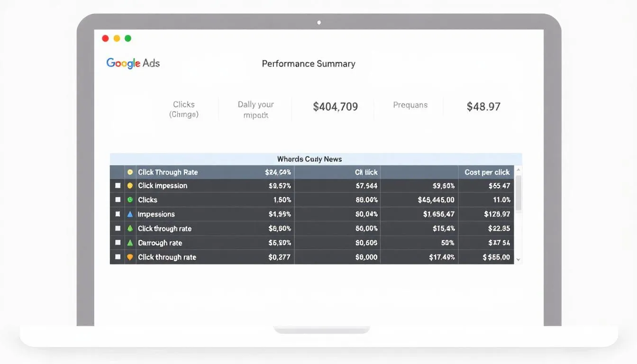Click the orange icon in the $0,277 row

pos(130,257)
